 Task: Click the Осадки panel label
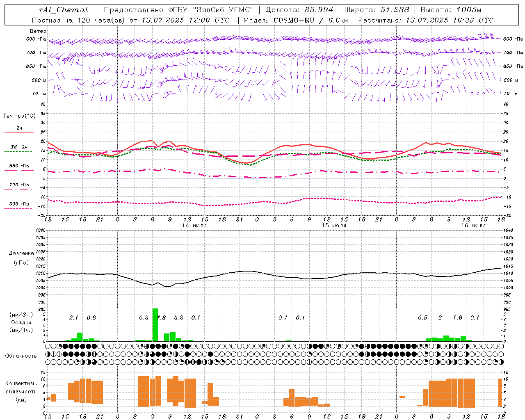[x=21, y=322]
